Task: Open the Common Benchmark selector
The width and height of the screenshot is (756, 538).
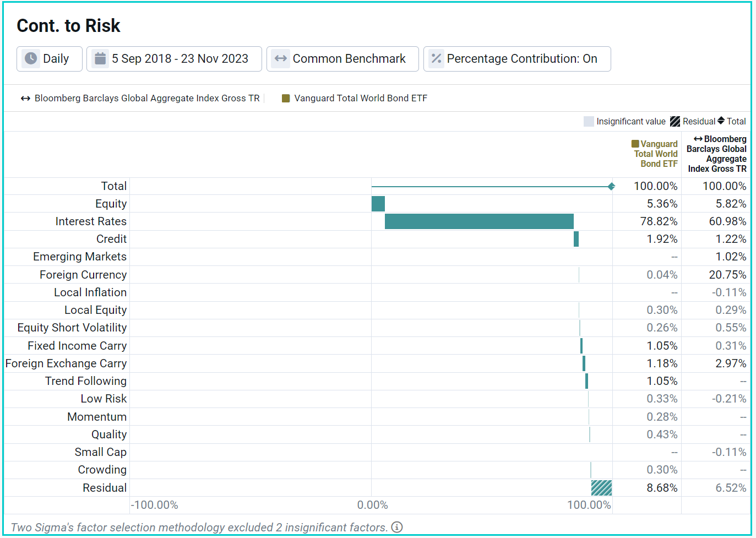Action: point(342,59)
